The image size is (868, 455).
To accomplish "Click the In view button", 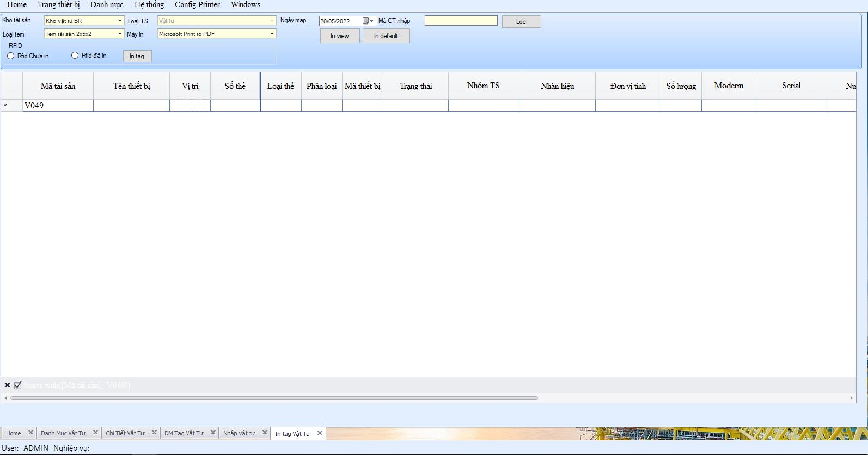I will click(x=339, y=36).
